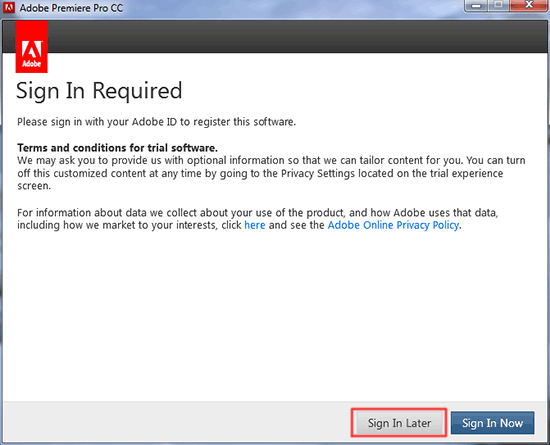Click the 'Sign In Required' heading
The height and width of the screenshot is (445, 550).
pos(99,91)
